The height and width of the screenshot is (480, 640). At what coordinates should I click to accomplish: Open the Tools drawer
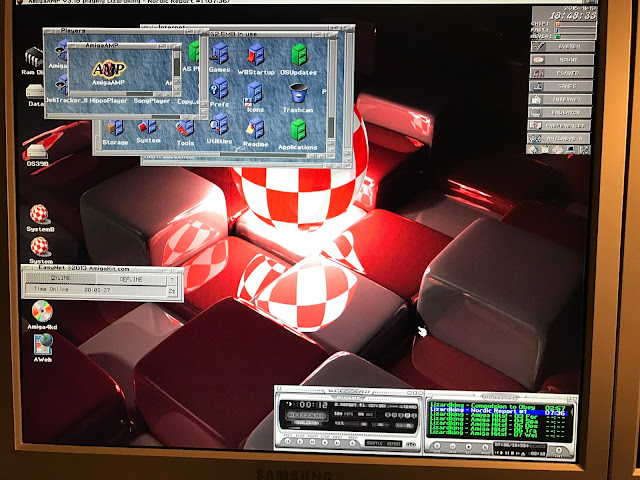[x=185, y=133]
